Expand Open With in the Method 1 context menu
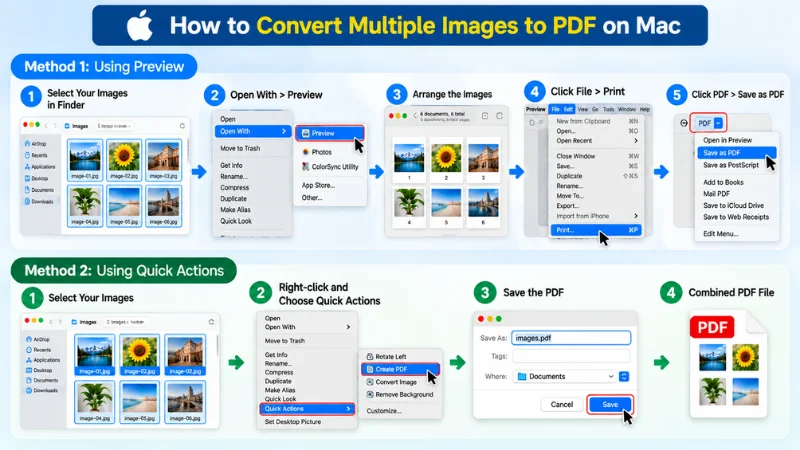800x450 pixels. coord(253,132)
